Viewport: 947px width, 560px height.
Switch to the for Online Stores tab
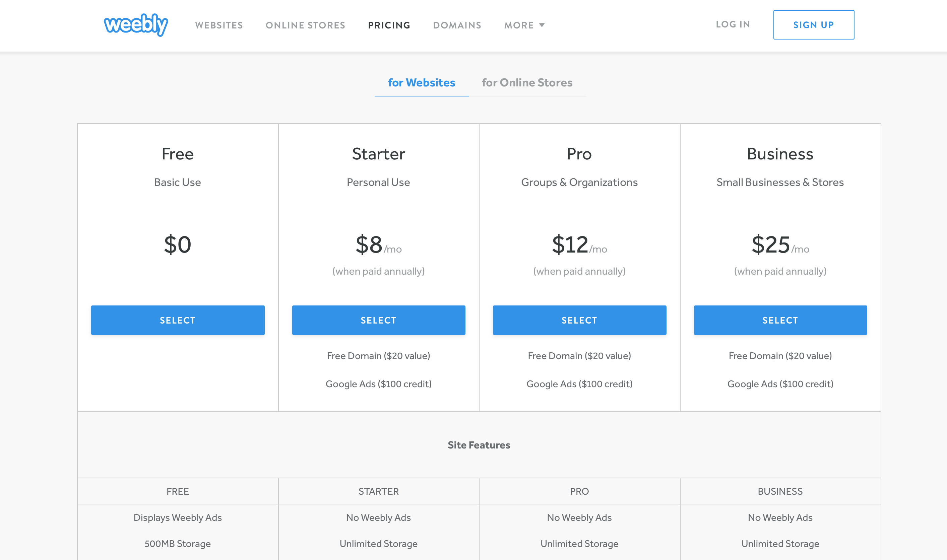coord(527,83)
